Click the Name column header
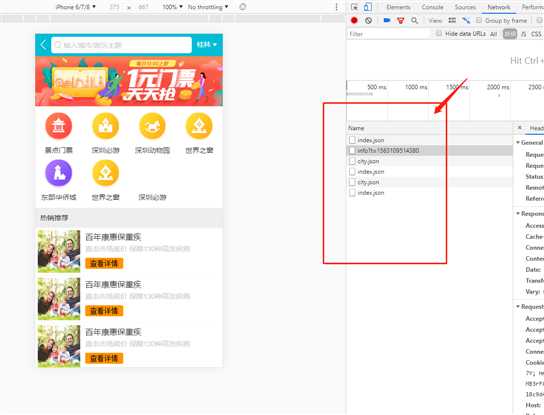This screenshot has height=415, width=544. click(356, 128)
